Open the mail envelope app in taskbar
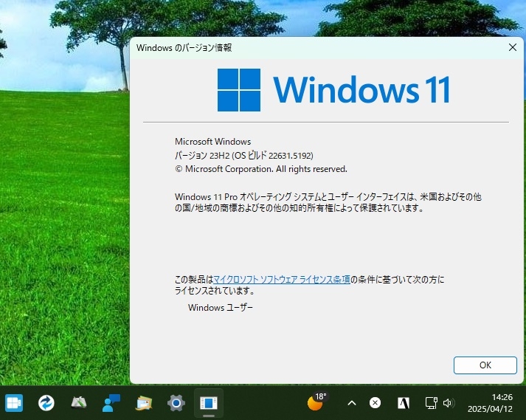 pos(144,402)
